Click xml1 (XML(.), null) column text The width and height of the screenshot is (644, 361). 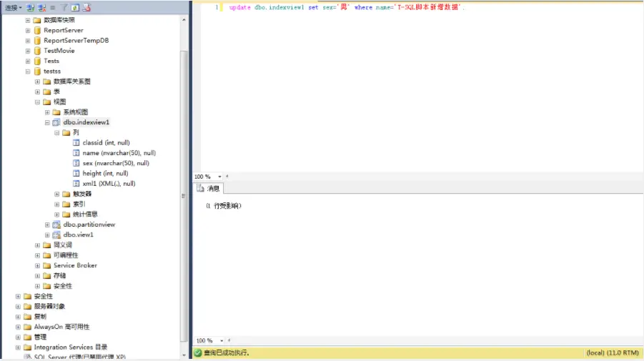[x=109, y=184]
